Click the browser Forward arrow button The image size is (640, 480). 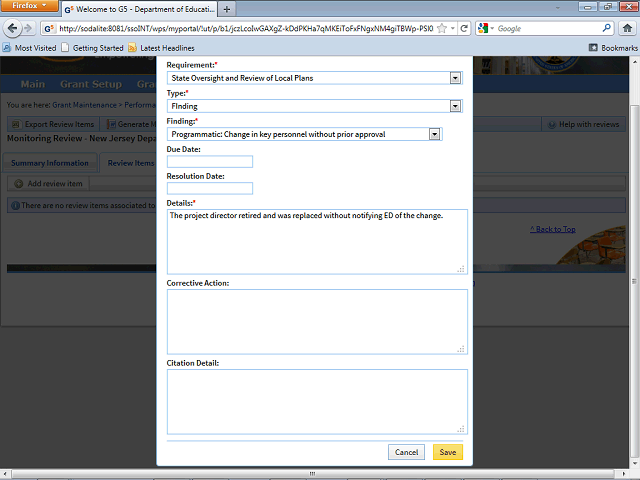[28, 28]
